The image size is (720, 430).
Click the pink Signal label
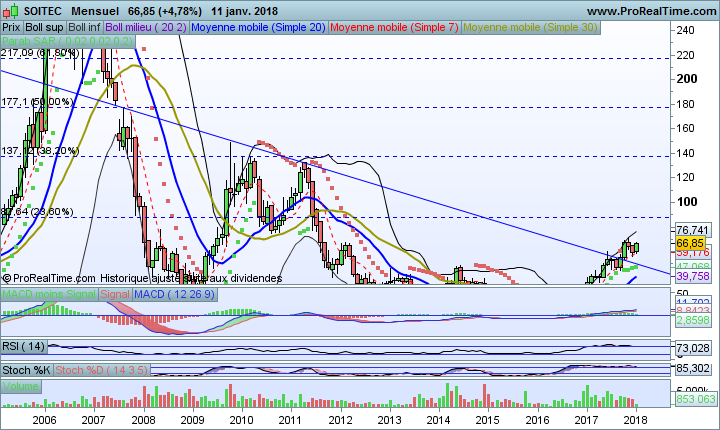(115, 294)
